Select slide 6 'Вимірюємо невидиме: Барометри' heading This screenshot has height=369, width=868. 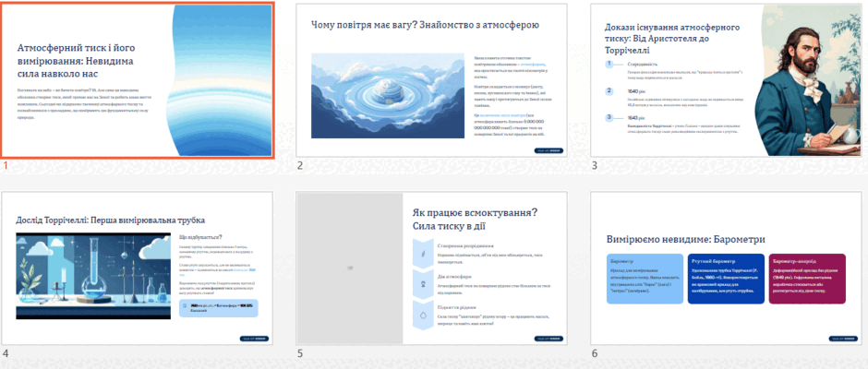coord(686,239)
